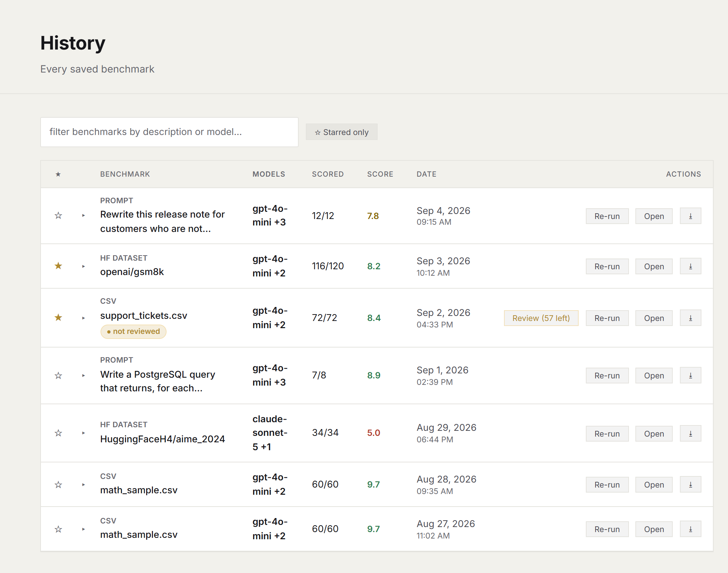Download the support_tickets.csv benchmark results

point(690,318)
